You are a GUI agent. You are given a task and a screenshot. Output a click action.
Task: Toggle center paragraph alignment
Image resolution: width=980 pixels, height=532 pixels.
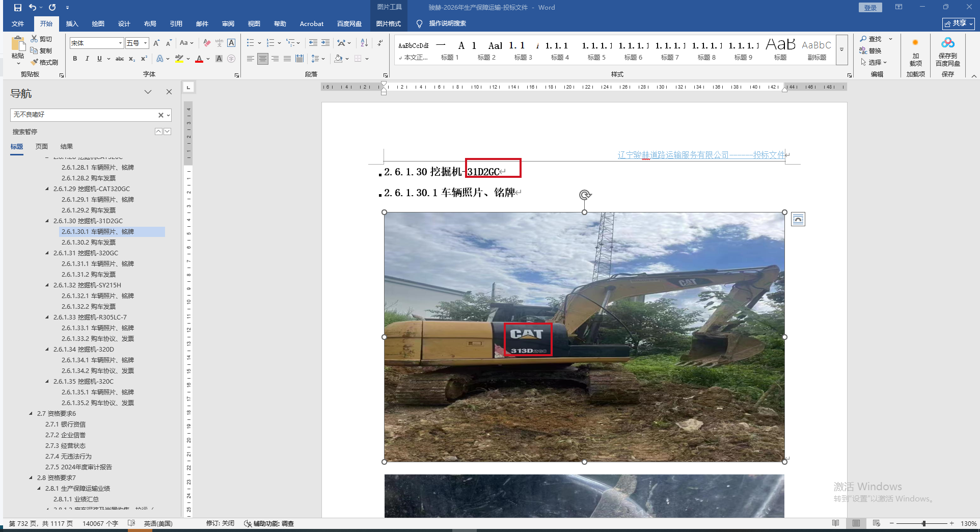(x=262, y=59)
